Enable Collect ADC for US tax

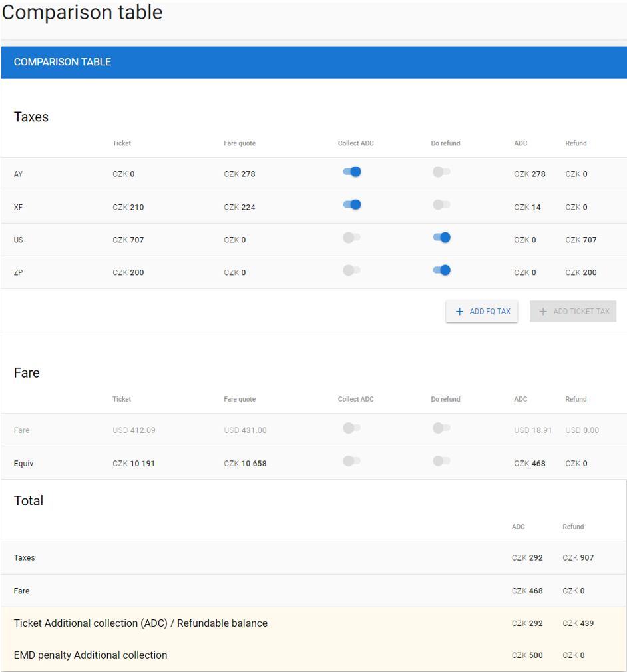[351, 238]
